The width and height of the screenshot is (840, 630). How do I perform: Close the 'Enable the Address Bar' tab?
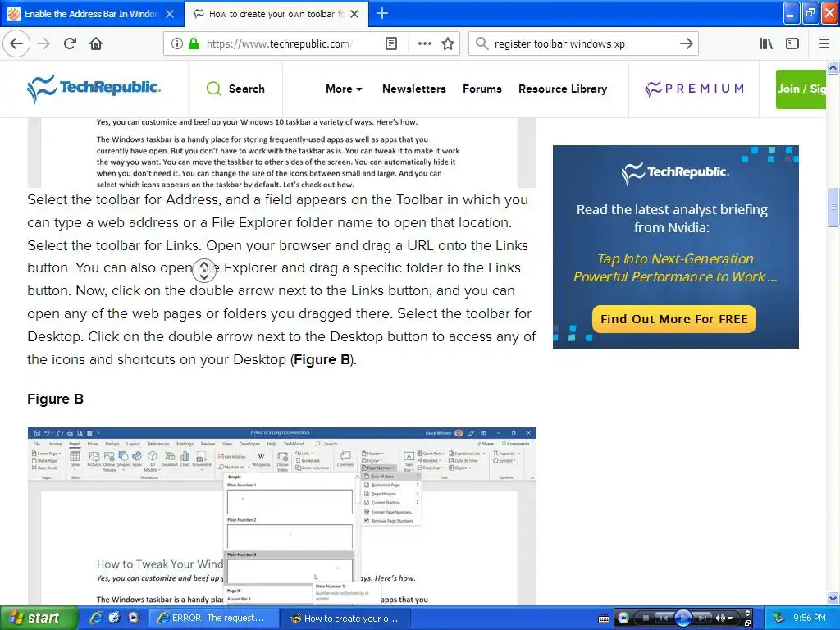click(x=170, y=14)
